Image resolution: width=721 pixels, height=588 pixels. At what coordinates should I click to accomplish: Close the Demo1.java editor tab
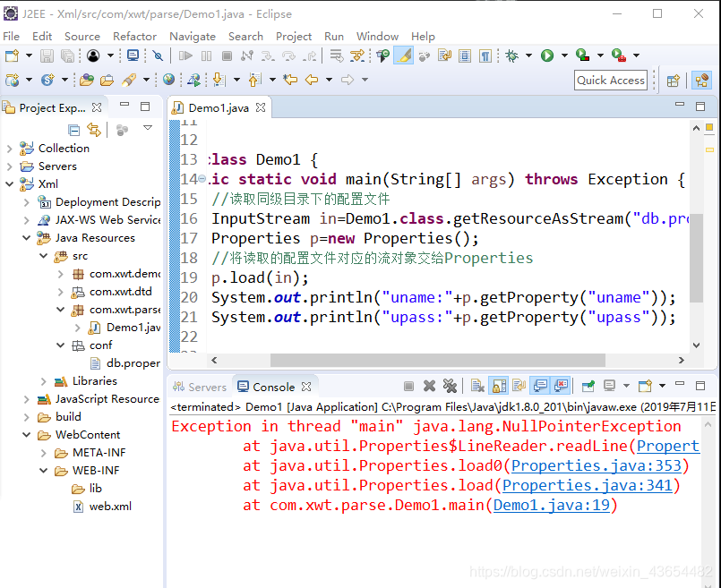(x=261, y=107)
